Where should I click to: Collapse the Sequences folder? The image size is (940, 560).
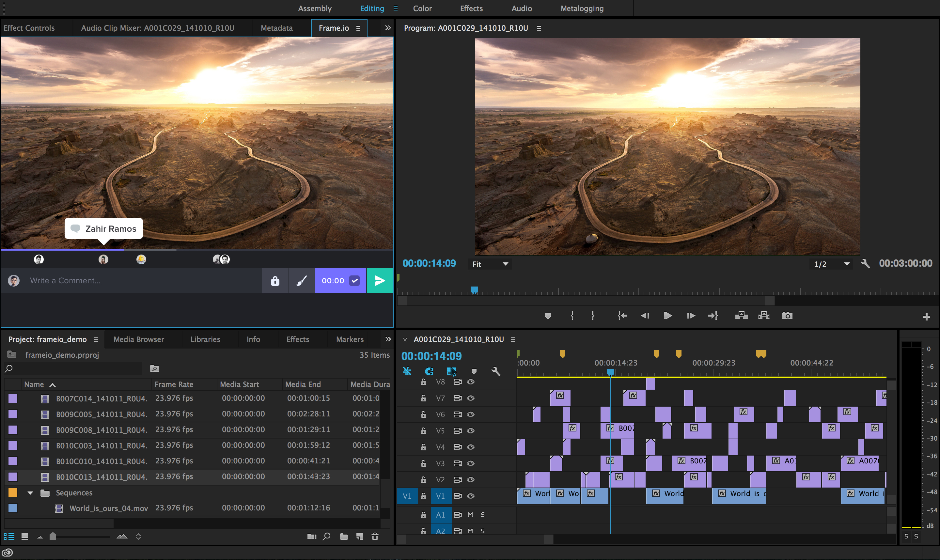[30, 492]
